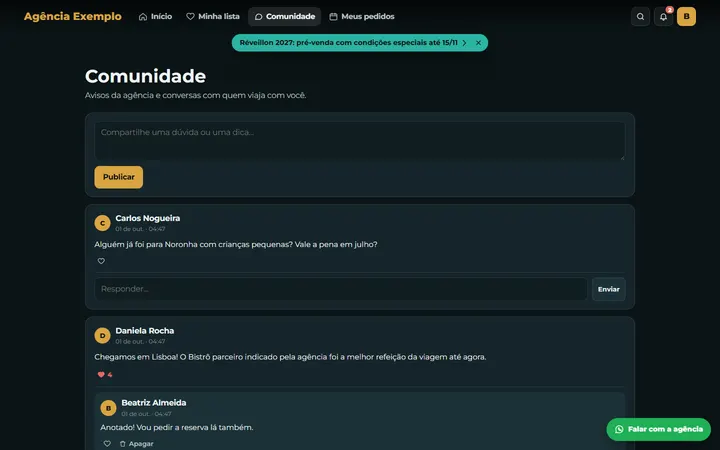720x450 pixels.
Task: Focus the Compartilhe uma dúvida text area
Action: click(360, 141)
